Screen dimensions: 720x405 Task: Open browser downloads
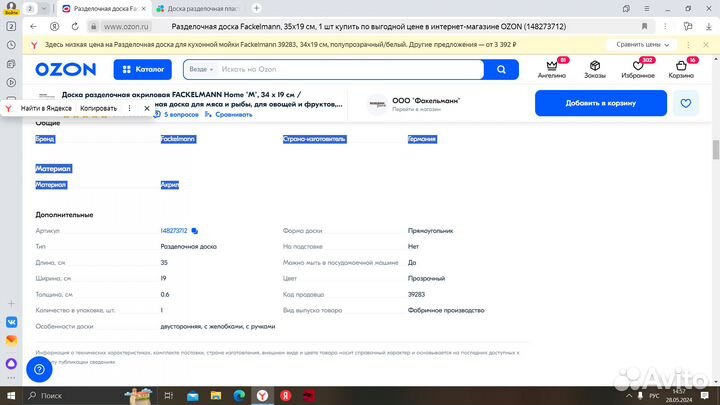(709, 27)
